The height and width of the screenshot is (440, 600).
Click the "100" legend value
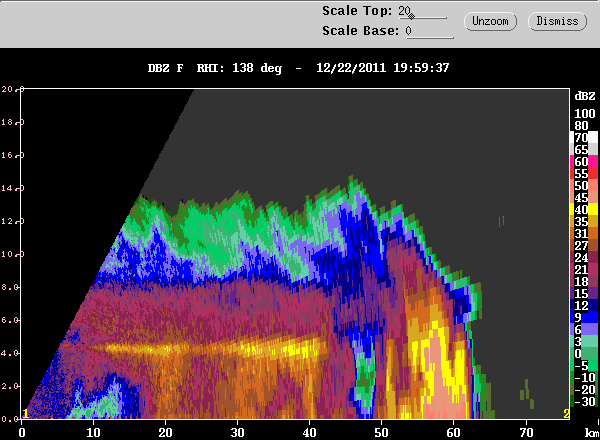pos(585,114)
